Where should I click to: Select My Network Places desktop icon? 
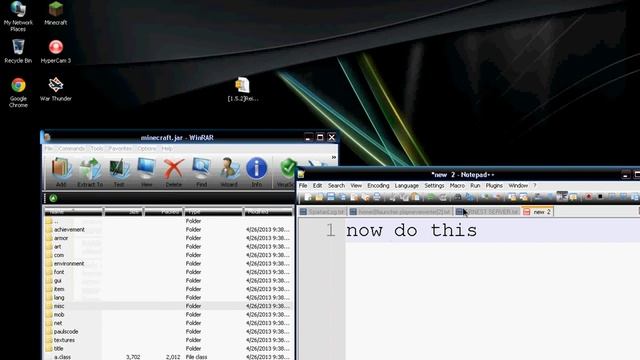pos(18,16)
